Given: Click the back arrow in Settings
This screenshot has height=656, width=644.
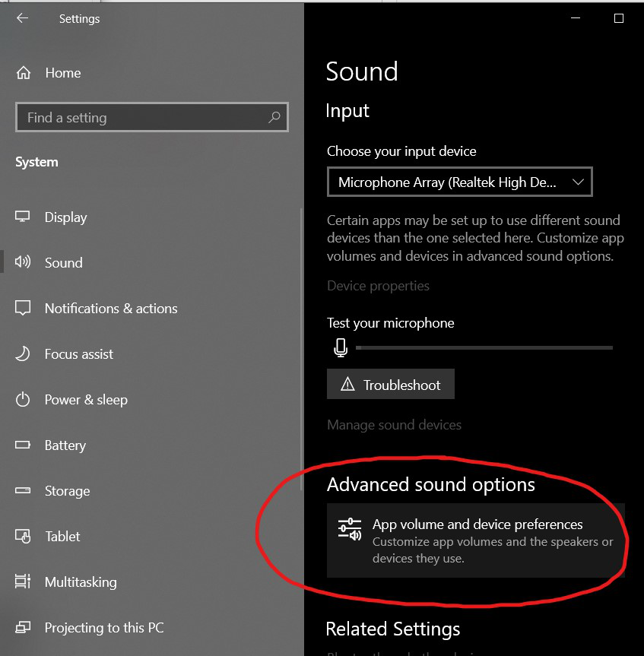Looking at the screenshot, I should [22, 19].
